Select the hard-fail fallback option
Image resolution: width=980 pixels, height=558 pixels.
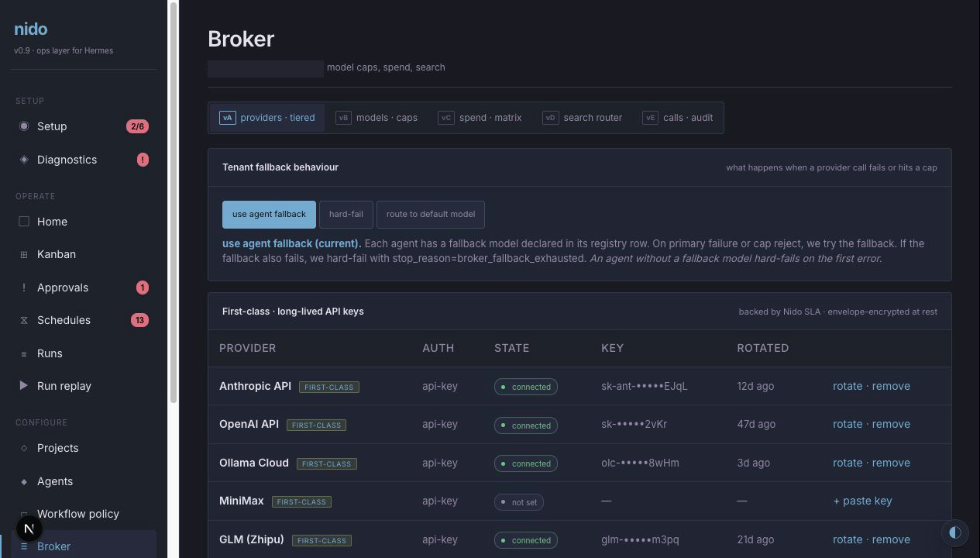(346, 215)
